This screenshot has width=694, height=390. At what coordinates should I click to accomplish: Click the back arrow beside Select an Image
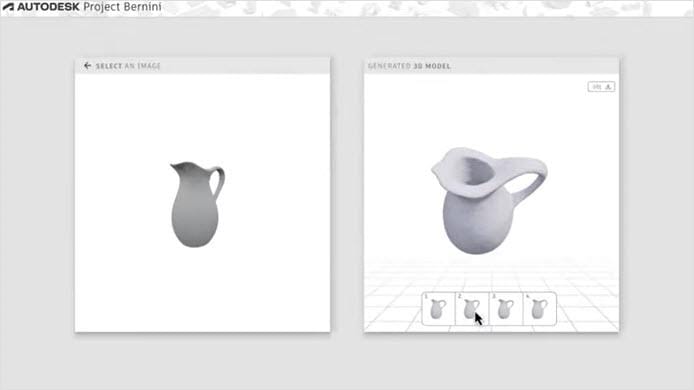point(87,66)
